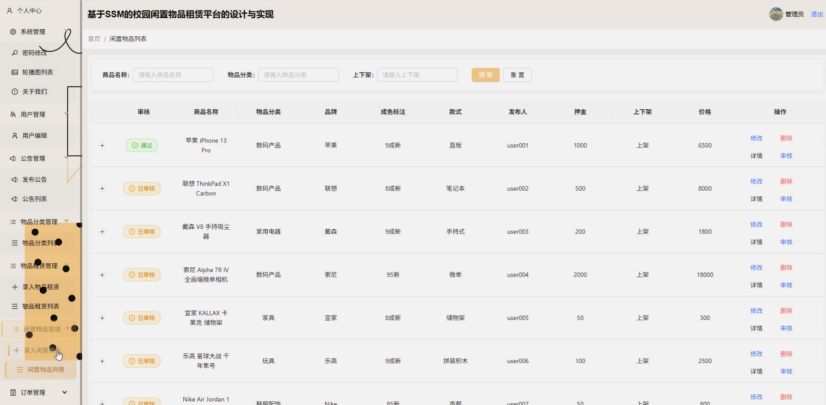This screenshot has width=826, height=405.
Task: Click the 通过 status tag on the iPhone row
Action: pyautogui.click(x=142, y=145)
